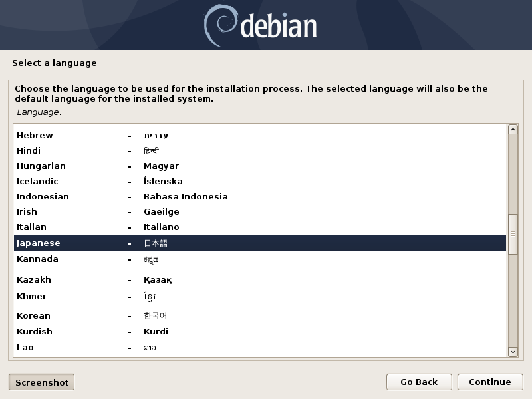Take a screenshot with the Screenshot button
The image size is (532, 399).
point(41,382)
